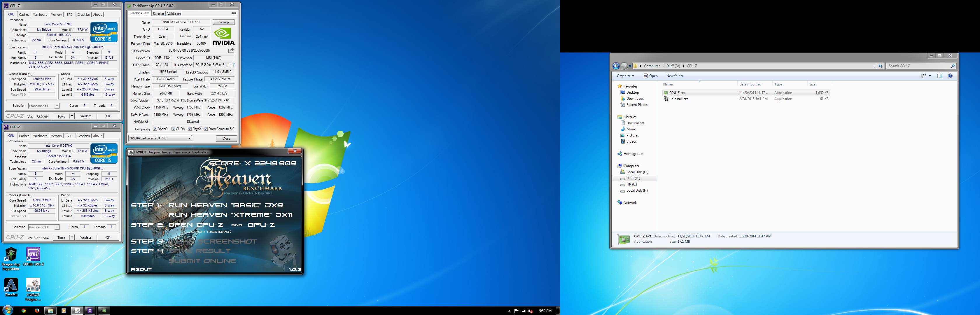Open Dragon Age Inquisition desktop icon
Screen dimensions: 980x315
click(x=11, y=259)
